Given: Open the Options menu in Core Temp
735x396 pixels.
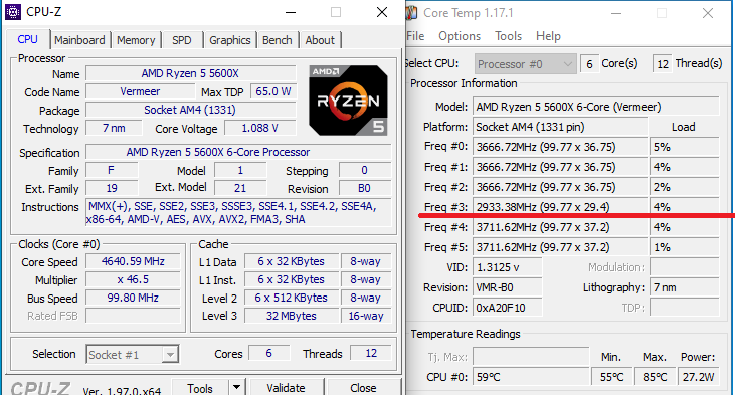Looking at the screenshot, I should pyautogui.click(x=459, y=36).
